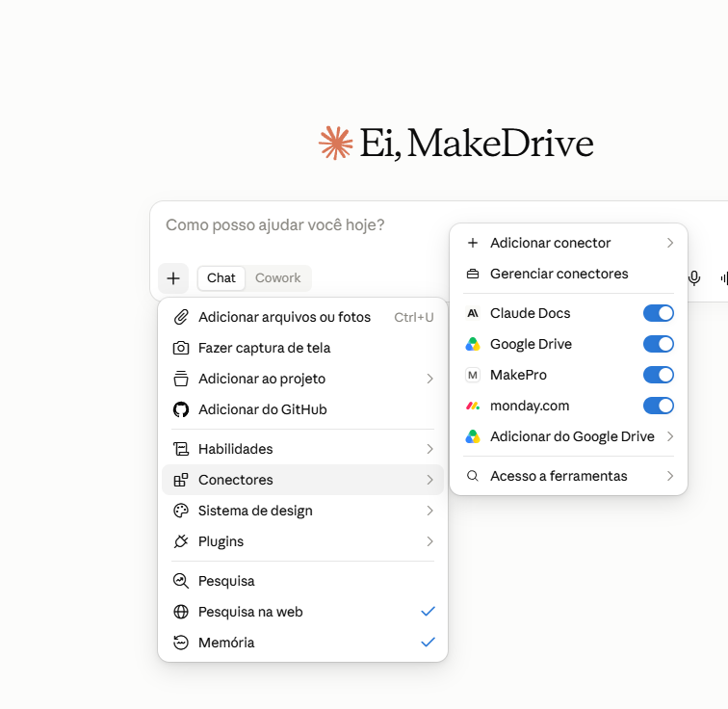Click the voice waveform icon
The height and width of the screenshot is (709, 728).
(x=724, y=278)
